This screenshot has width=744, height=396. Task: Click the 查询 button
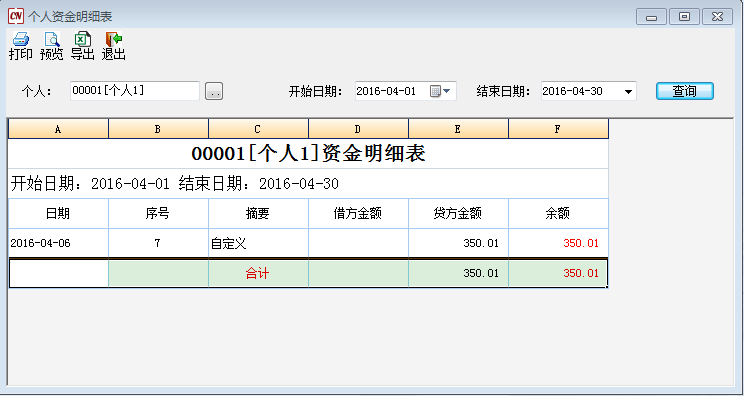(x=685, y=91)
